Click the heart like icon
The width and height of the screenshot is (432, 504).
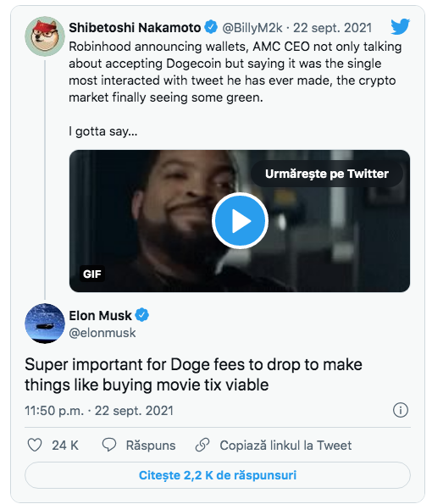pyautogui.click(x=35, y=446)
